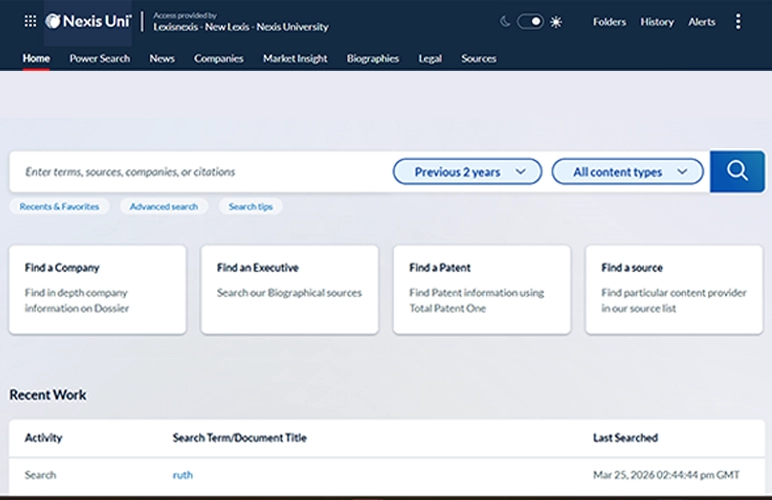Open the Find an Executive card
Viewport: 772px width, 500px height.
(290, 290)
